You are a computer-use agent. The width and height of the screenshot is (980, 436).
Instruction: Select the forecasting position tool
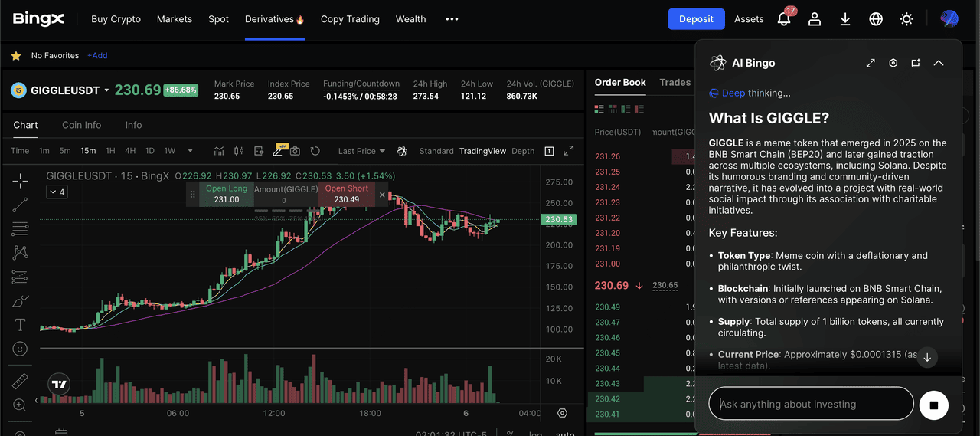point(20,277)
